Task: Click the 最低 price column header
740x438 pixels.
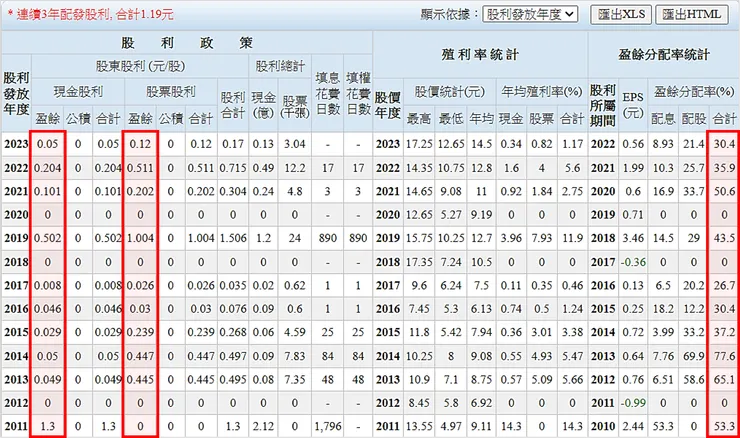Action: (x=451, y=118)
